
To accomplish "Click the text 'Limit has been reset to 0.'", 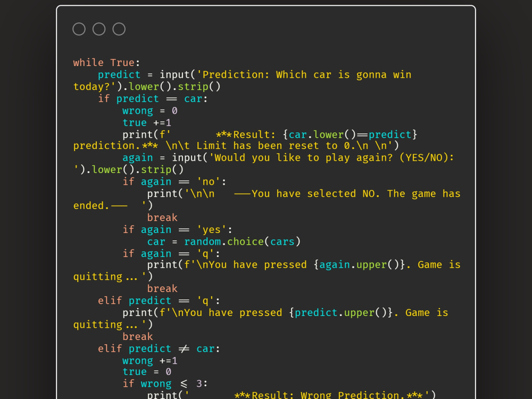I will click(x=275, y=146).
